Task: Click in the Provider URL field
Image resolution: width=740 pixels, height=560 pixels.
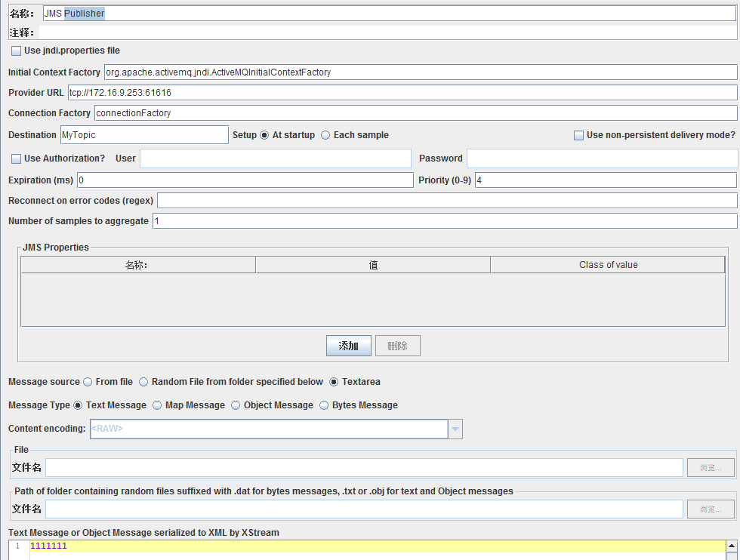Action: click(400, 92)
